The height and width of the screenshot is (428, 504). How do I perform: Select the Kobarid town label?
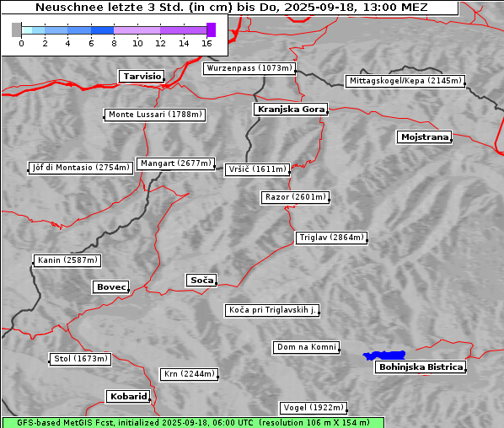click(128, 397)
